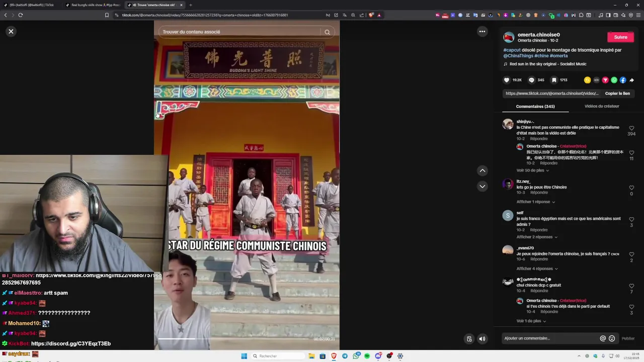
Task: Repost video using yellow repost icon
Action: coord(587,80)
